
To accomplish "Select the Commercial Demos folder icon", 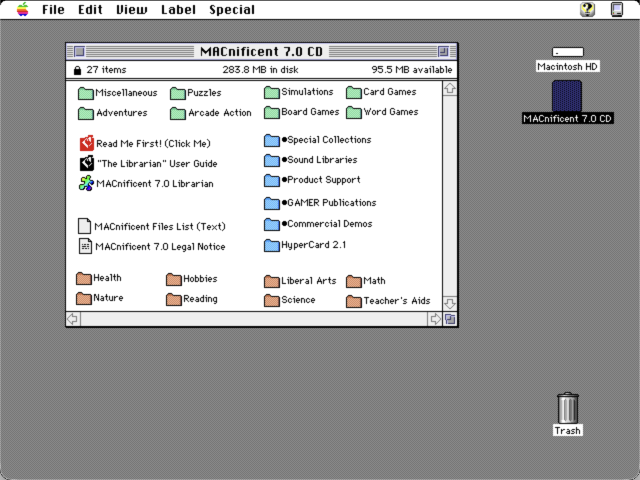I will [x=271, y=225].
